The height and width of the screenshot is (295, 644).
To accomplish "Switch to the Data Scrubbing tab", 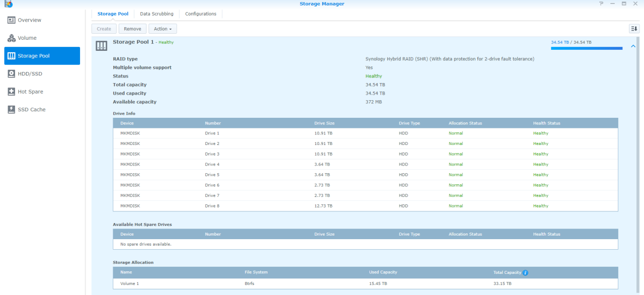I will 156,14.
